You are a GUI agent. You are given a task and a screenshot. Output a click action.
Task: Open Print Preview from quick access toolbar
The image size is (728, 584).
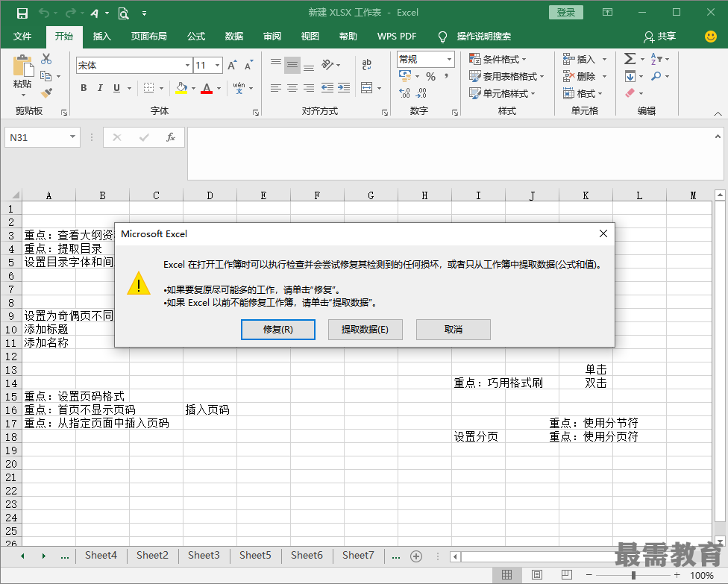point(123,13)
